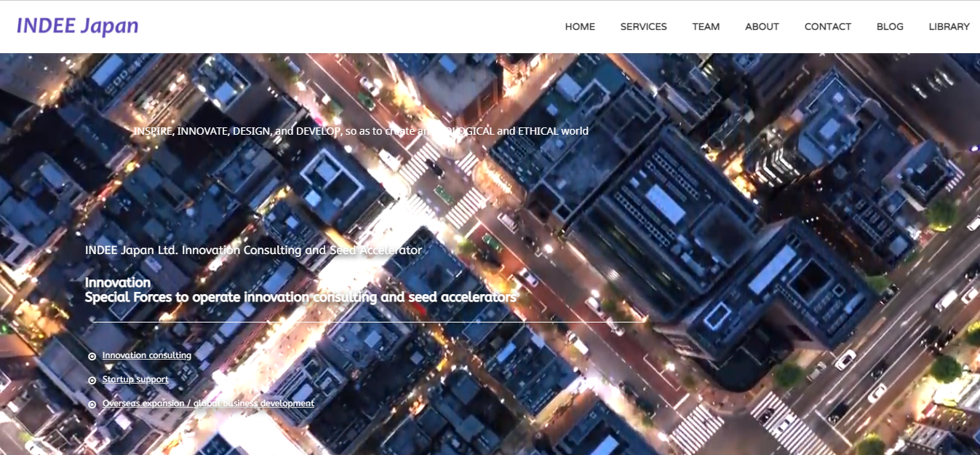Go to the SERVICES page

coord(643,26)
